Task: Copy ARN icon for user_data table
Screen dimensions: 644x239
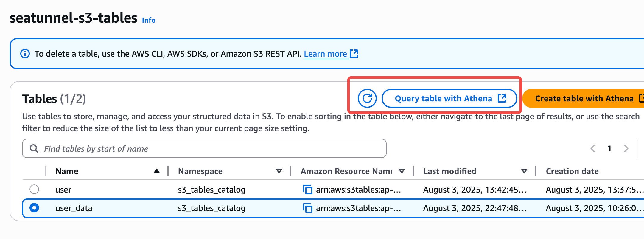Action: tap(307, 208)
